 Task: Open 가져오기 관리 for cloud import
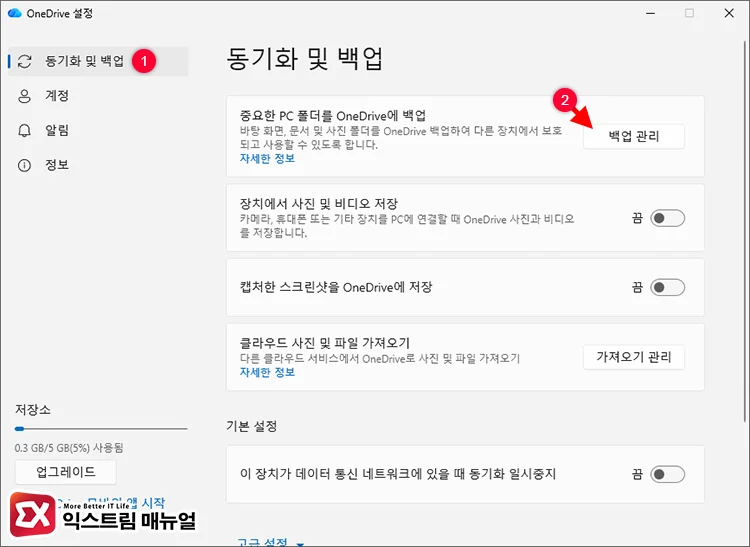pyautogui.click(x=633, y=357)
